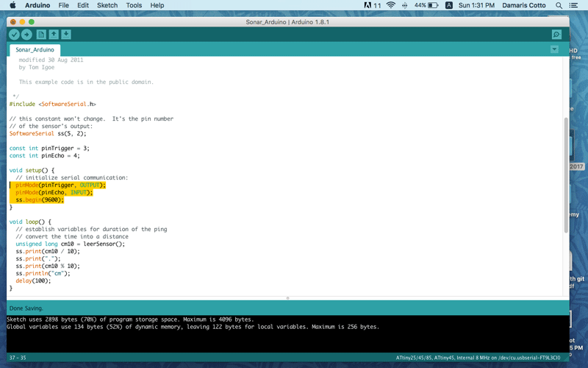Click the delay(100) line
588x368 pixels.
[33, 281]
